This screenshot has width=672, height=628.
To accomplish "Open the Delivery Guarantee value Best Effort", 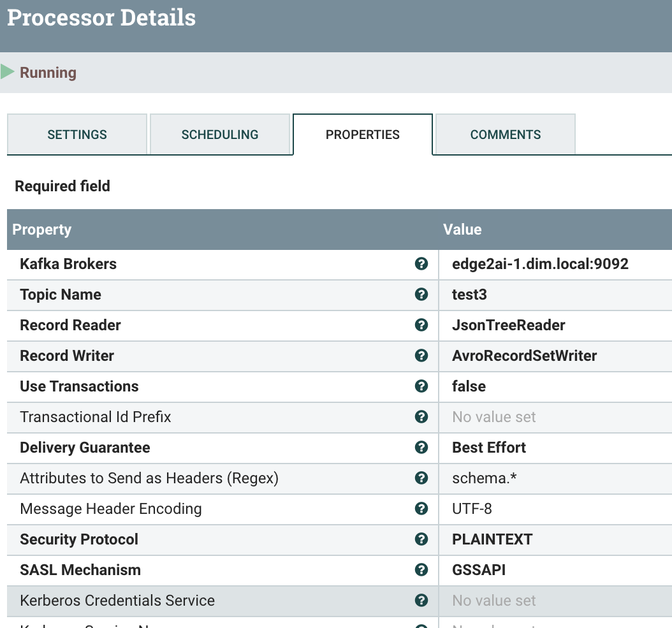I will coord(489,448).
